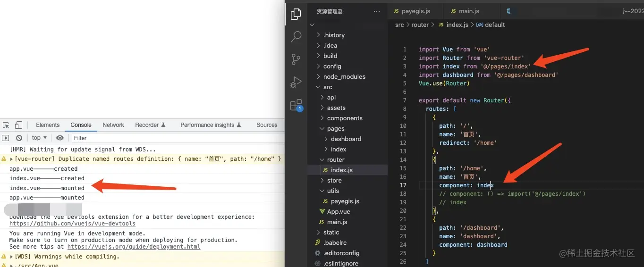Click the console Filter input field
Image resolution: width=644 pixels, height=267 pixels.
click(x=177, y=138)
